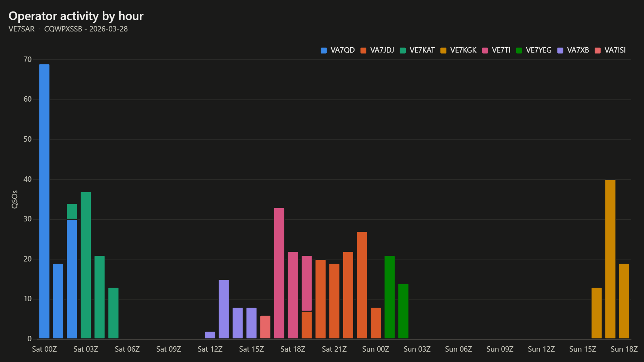Click the 'Sun 18Z' axis label
The width and height of the screenshot is (644, 362).
[x=624, y=349]
